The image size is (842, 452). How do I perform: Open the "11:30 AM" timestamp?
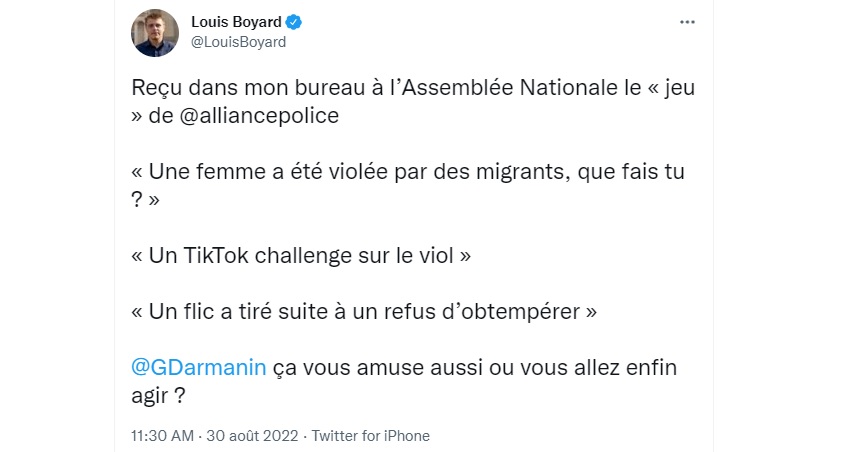pyautogui.click(x=163, y=436)
